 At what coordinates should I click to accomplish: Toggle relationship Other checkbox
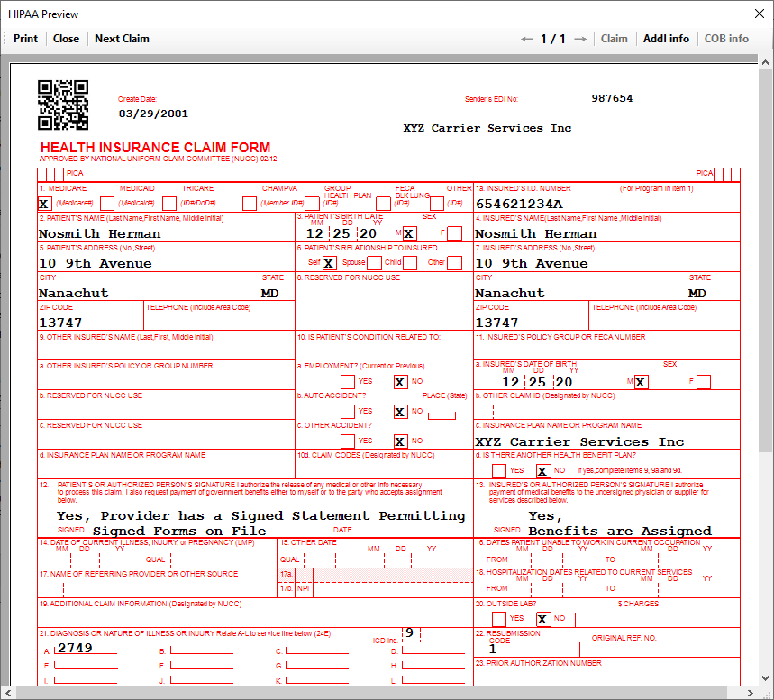pyautogui.click(x=455, y=263)
